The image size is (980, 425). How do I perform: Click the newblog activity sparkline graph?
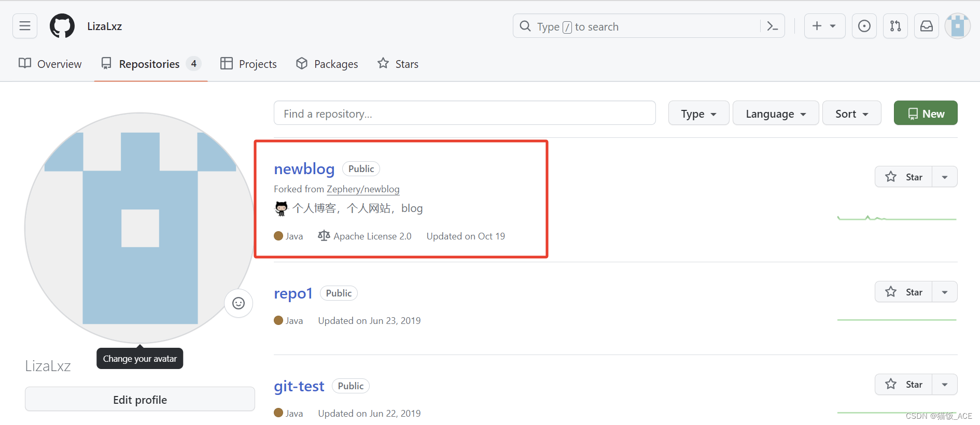point(897,218)
